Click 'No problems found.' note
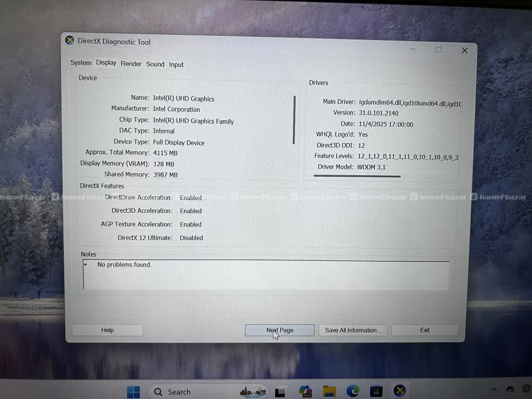 (125, 264)
